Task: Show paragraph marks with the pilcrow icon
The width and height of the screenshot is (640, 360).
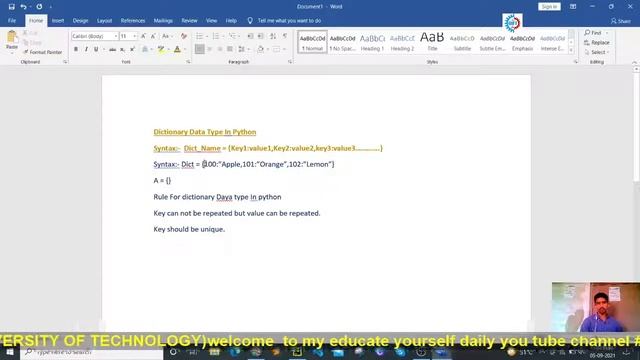Action: [x=285, y=36]
